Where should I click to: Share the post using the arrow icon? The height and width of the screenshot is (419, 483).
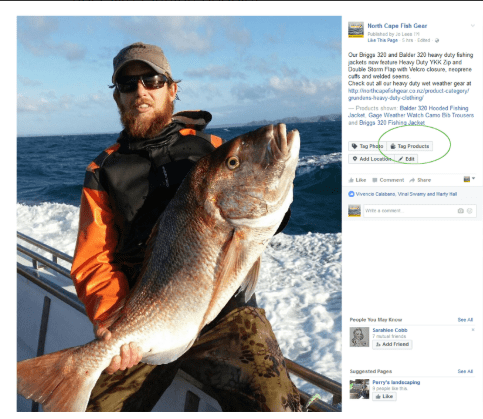(412, 180)
